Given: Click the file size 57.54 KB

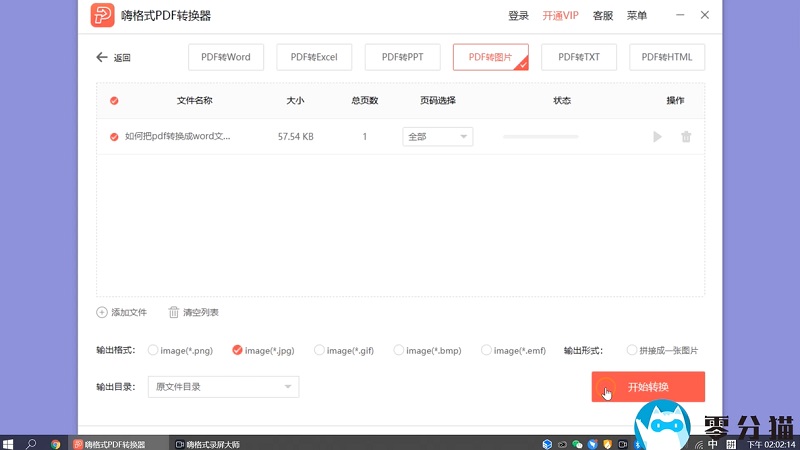Looking at the screenshot, I should coord(296,137).
